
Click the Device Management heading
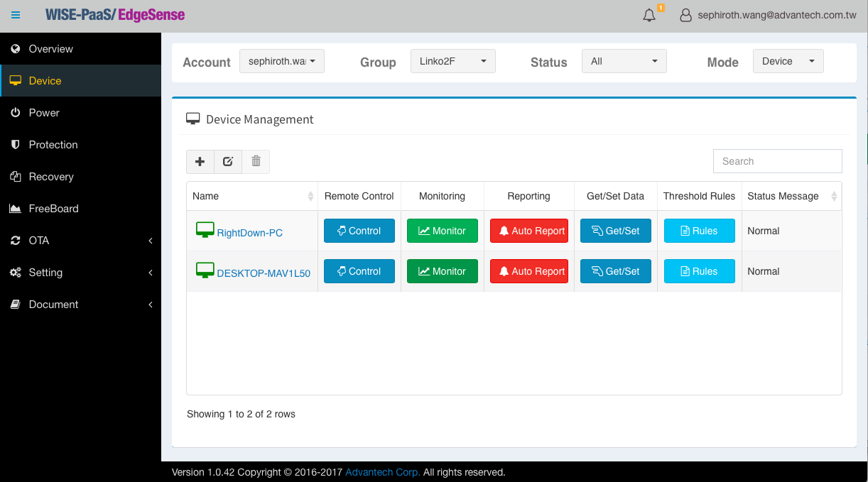[260, 119]
